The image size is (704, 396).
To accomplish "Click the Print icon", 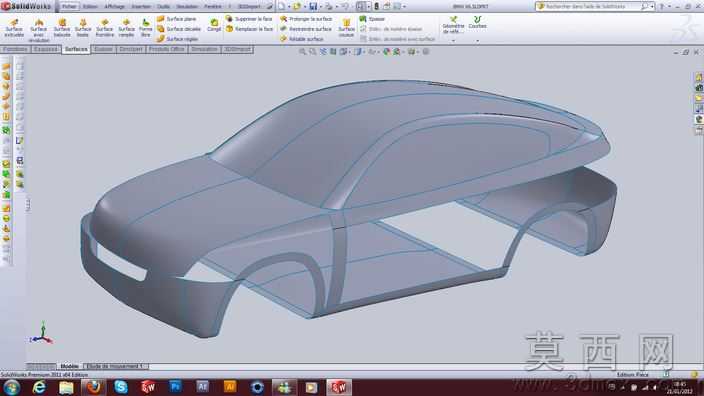I will [329, 6].
